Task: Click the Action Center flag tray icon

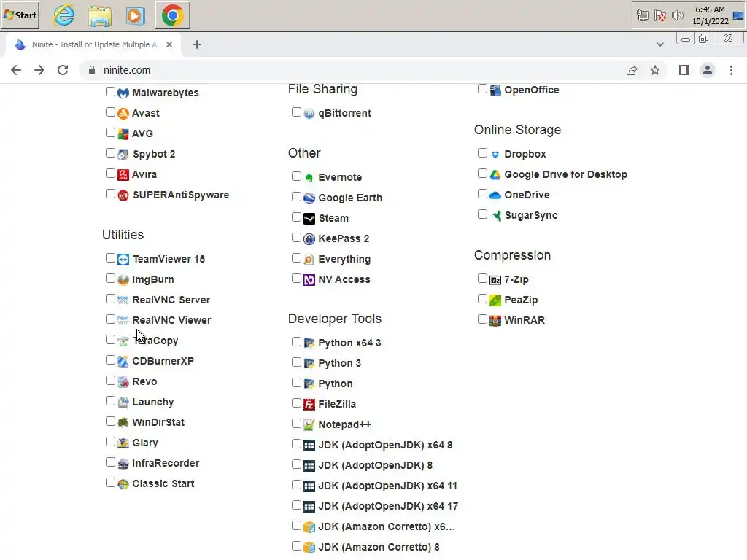Action: click(659, 16)
